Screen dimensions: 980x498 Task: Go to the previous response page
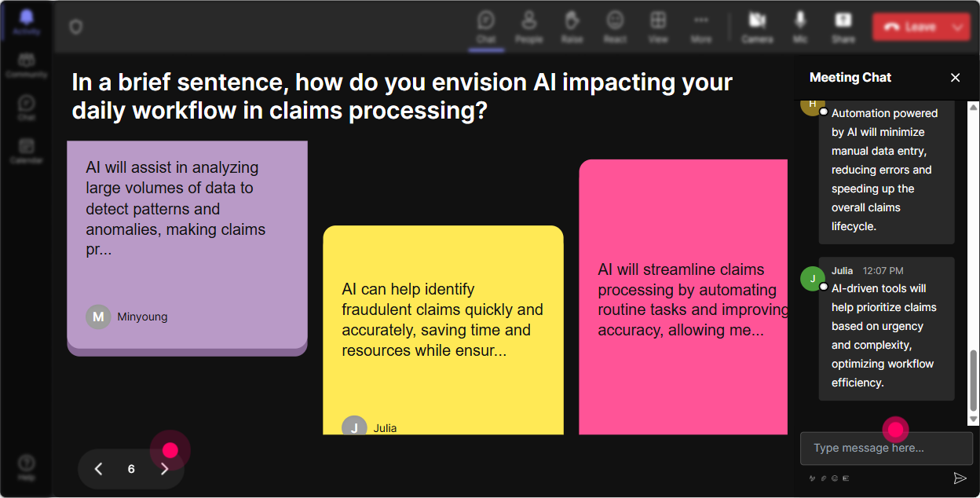click(98, 469)
